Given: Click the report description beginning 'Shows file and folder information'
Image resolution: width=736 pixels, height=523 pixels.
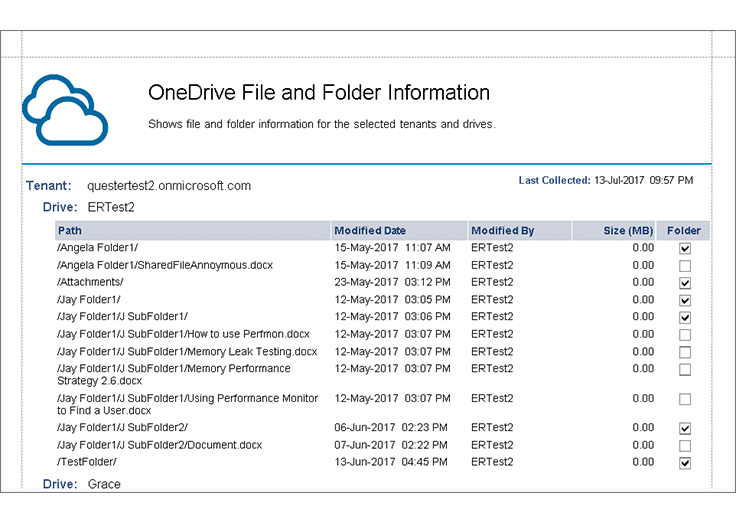Looking at the screenshot, I should (322, 124).
